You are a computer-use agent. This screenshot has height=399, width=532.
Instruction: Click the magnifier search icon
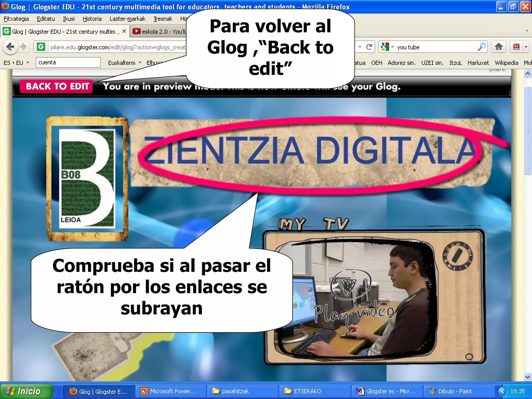(482, 47)
